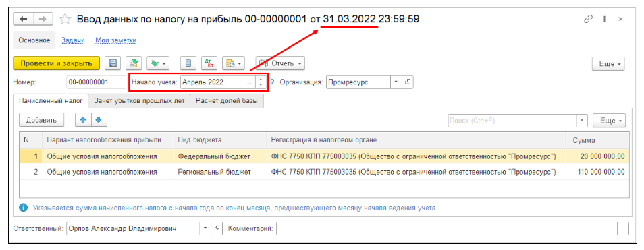Open the Задачи link

(73, 40)
